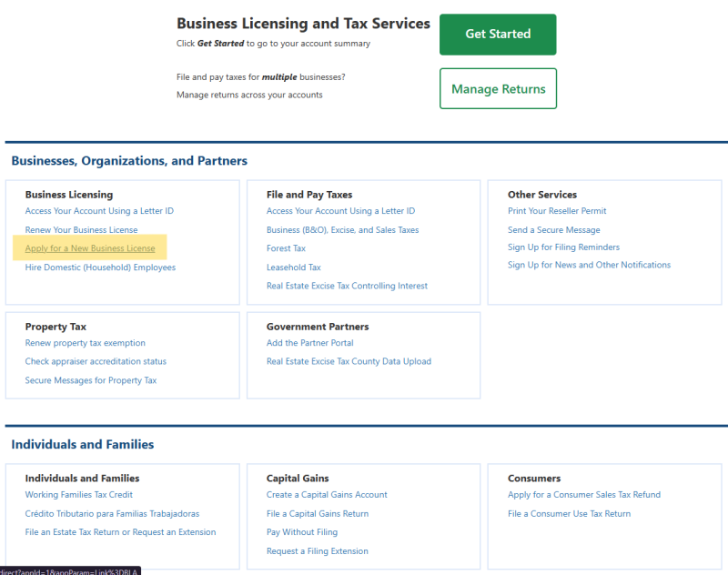Open File a Consumer Use Tax Return
Viewport: 728px width, 575px height.
(x=569, y=514)
